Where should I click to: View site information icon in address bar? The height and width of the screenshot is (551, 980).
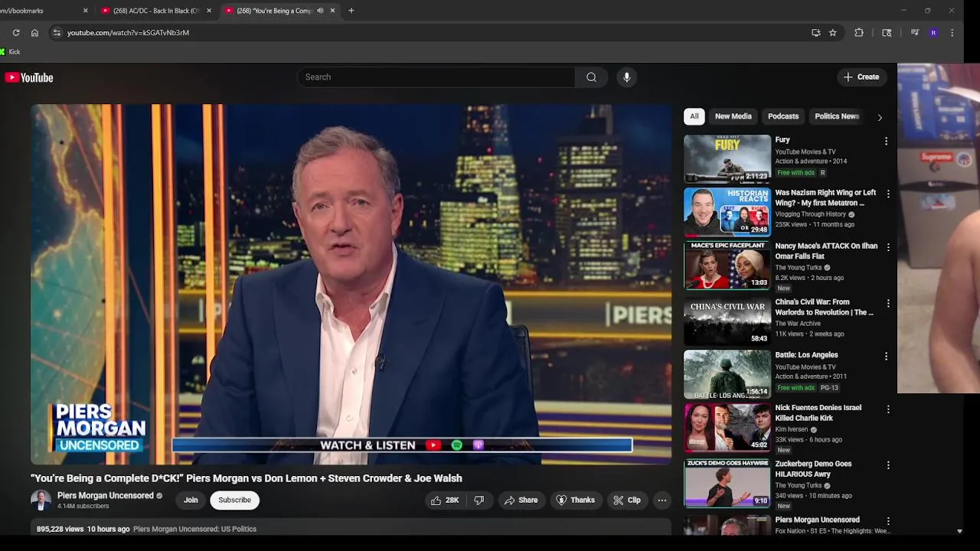pyautogui.click(x=57, y=33)
